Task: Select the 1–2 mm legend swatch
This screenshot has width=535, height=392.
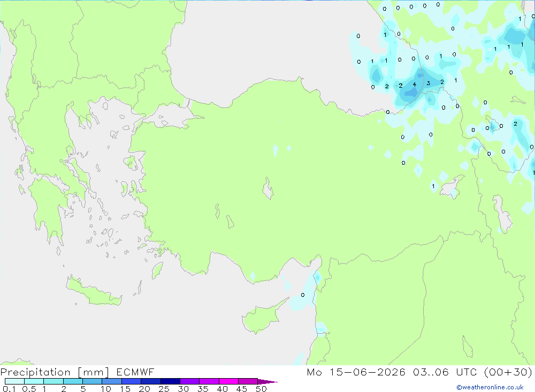Action: click(53, 381)
